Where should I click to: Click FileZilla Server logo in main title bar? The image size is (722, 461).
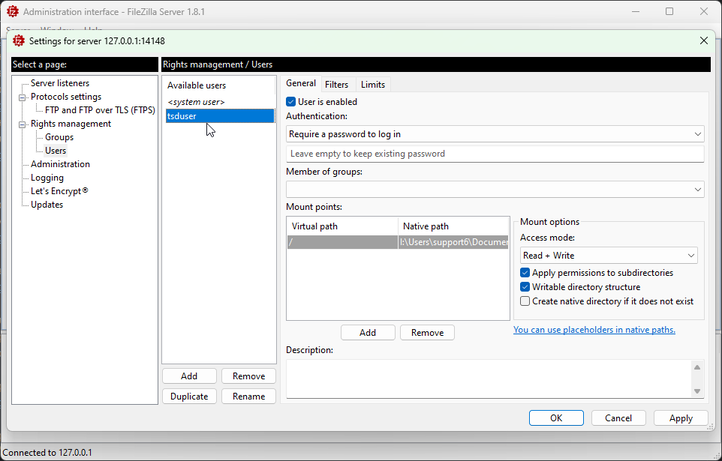click(12, 12)
